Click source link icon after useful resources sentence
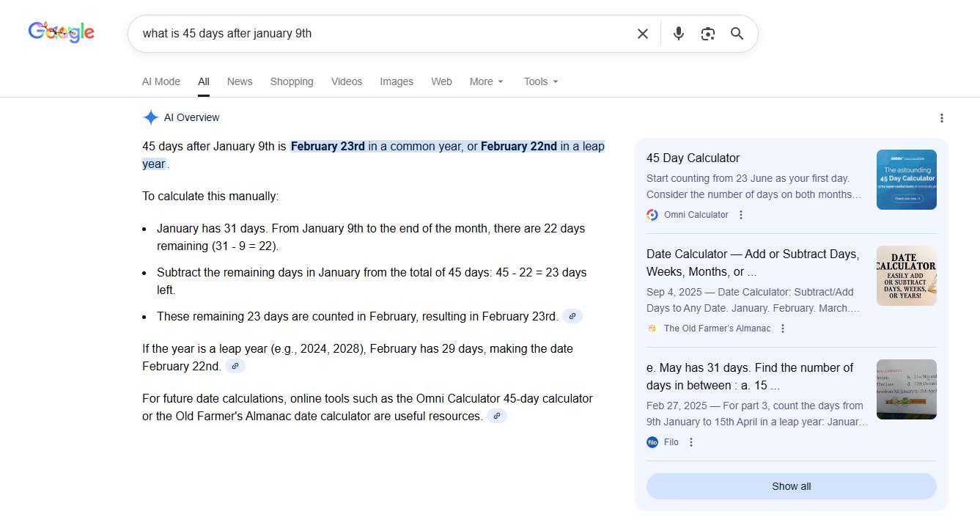The width and height of the screenshot is (980, 528). [497, 417]
